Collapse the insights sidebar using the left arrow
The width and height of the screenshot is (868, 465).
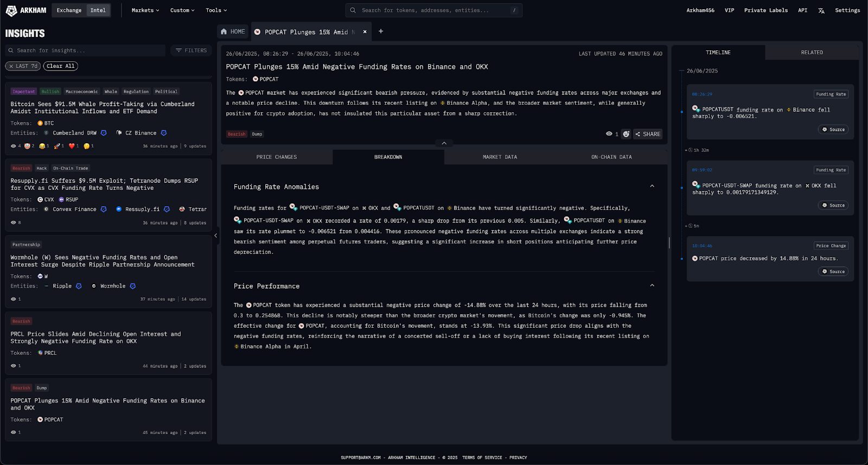(x=215, y=235)
